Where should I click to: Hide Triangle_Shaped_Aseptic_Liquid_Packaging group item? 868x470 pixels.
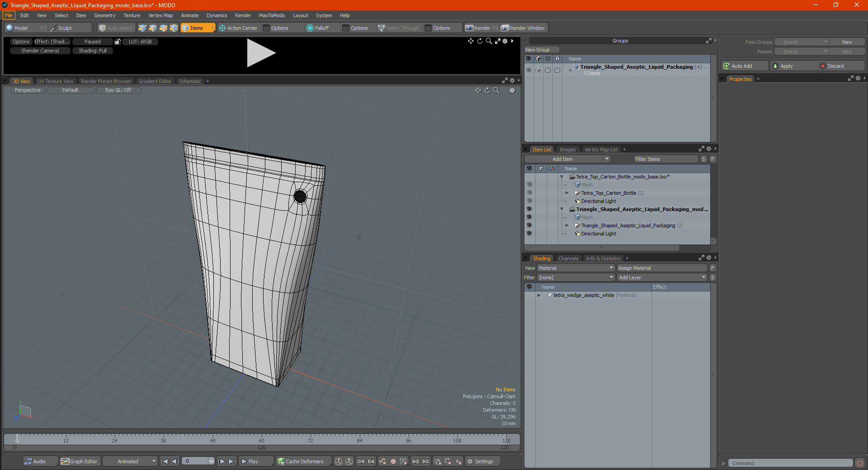point(529,226)
